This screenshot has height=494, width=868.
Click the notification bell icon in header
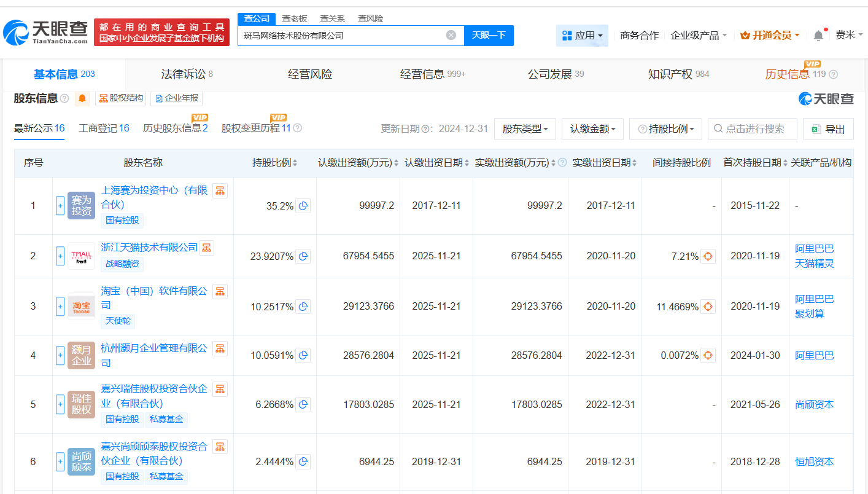coord(818,36)
